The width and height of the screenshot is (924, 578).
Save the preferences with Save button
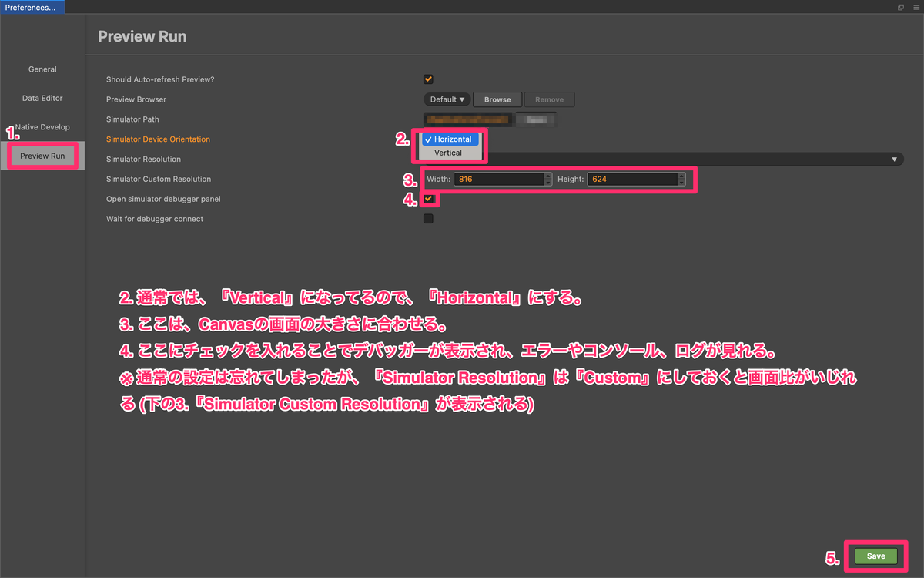876,556
